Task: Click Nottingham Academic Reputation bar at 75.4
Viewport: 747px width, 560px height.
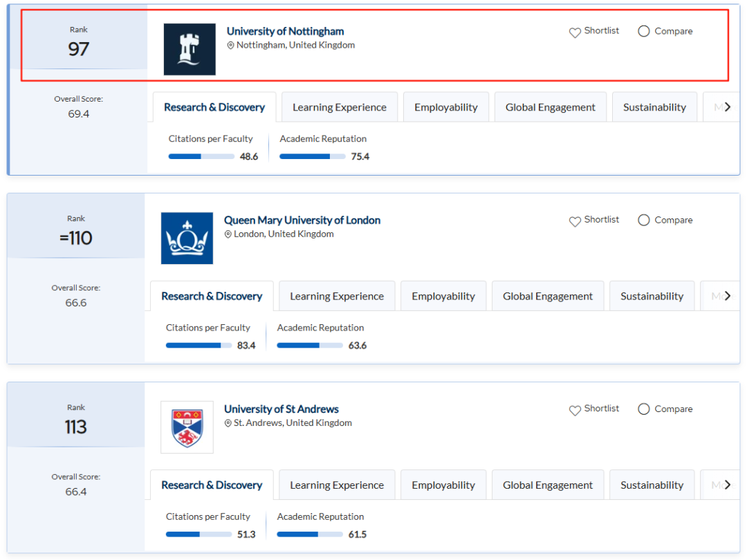Action: coord(313,156)
